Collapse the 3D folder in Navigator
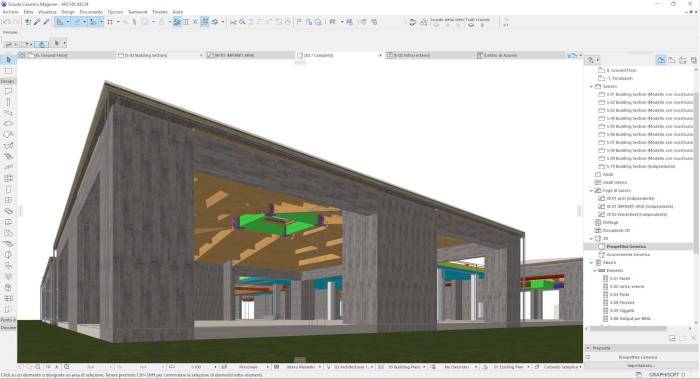 click(592, 238)
